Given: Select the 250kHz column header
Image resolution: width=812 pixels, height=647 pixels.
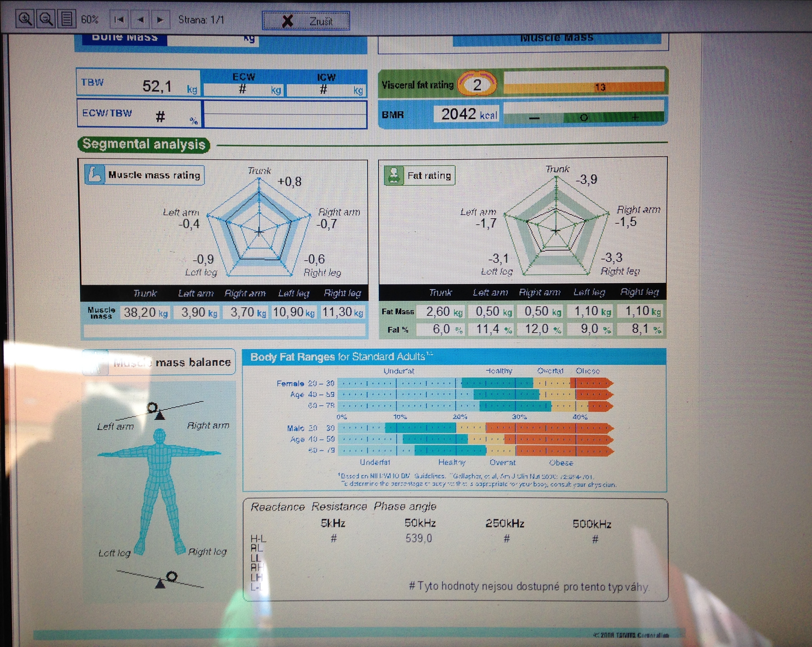Looking at the screenshot, I should 505,523.
